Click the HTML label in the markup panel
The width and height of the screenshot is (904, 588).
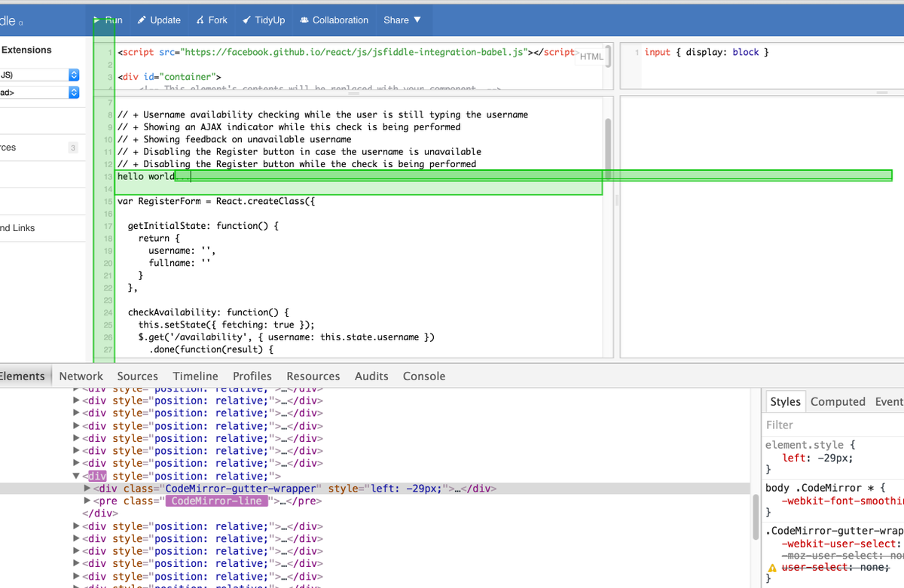pyautogui.click(x=591, y=56)
